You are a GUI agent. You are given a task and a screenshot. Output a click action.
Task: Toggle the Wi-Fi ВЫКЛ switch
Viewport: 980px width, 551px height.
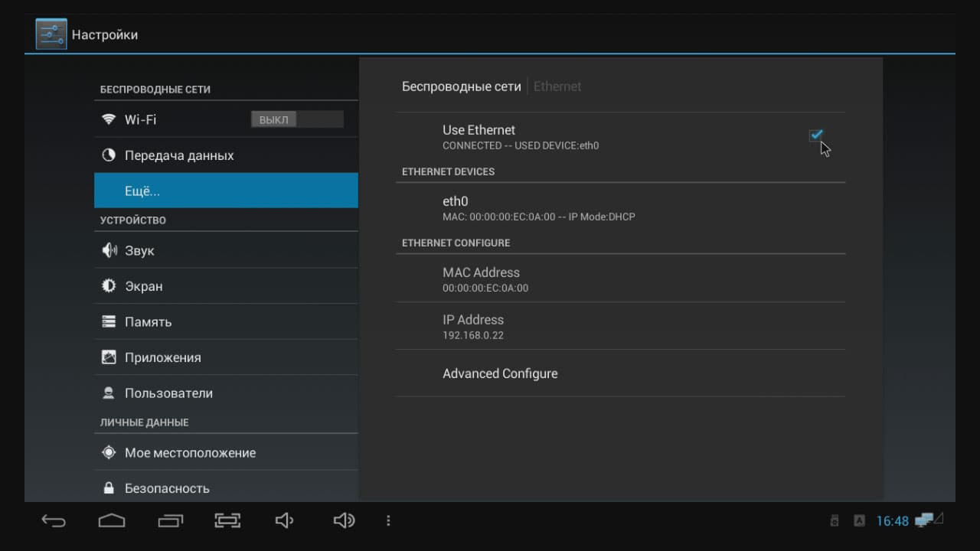[x=297, y=119]
